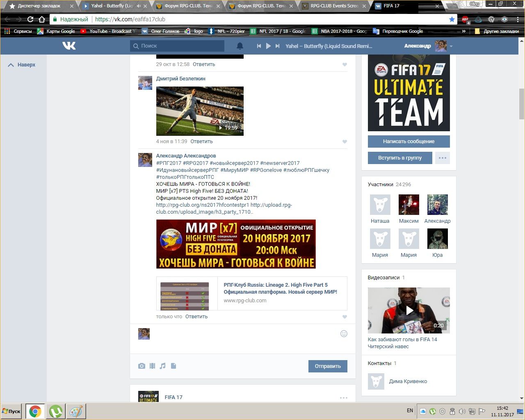
Task: Open the emoji picker in comment box
Action: pos(344,333)
